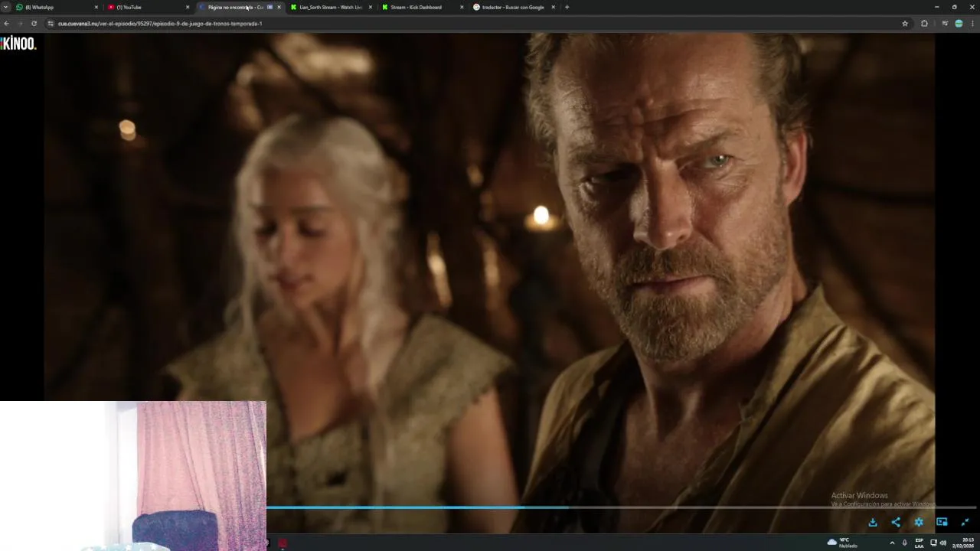The width and height of the screenshot is (980, 551).
Task: Bookmark this page with the star icon
Action: point(905,23)
